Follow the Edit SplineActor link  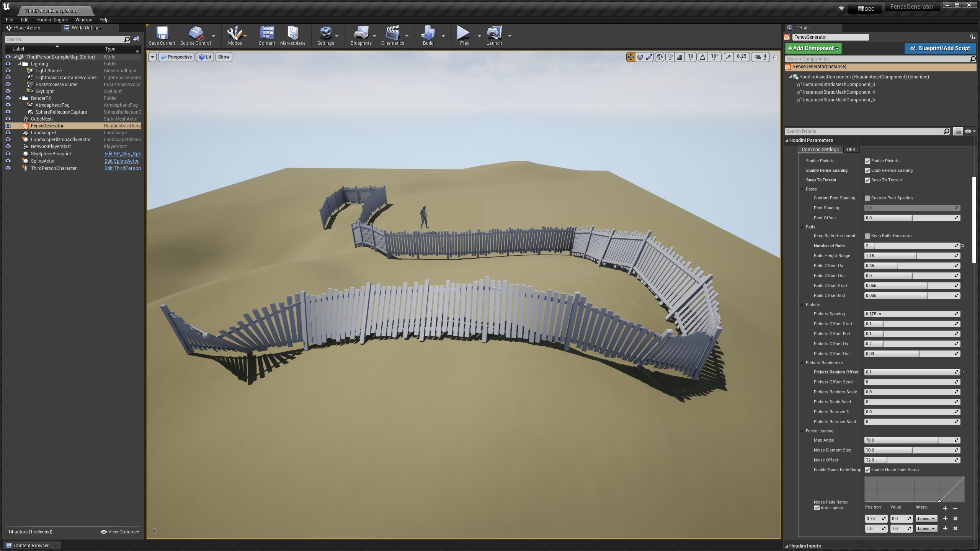[x=121, y=161]
